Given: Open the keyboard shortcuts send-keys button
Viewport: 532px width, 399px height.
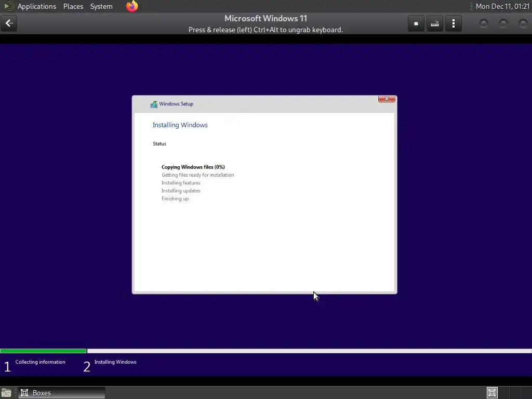Looking at the screenshot, I should point(435,23).
